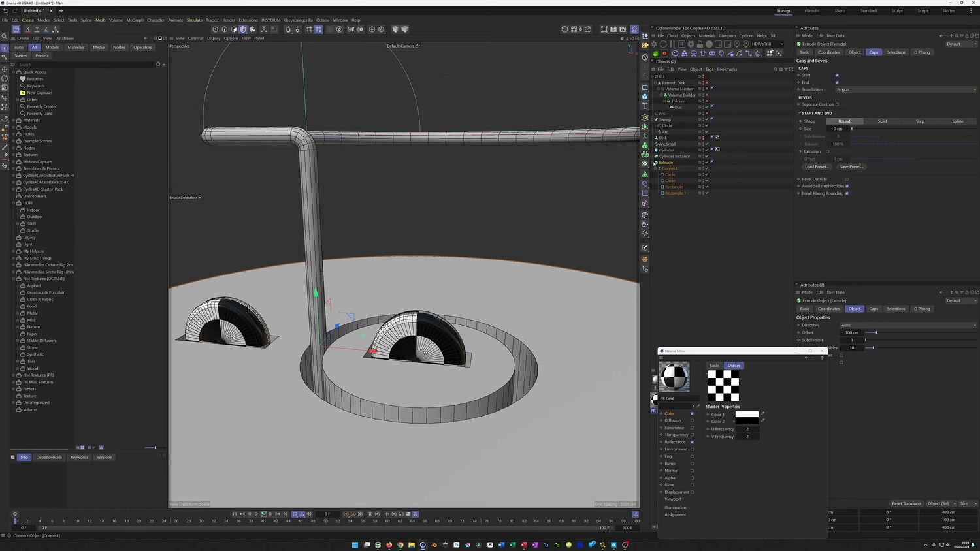Viewport: 980px width, 551px height.
Task: Disable Avoid Self Intersections checkbox
Action: [x=847, y=186]
